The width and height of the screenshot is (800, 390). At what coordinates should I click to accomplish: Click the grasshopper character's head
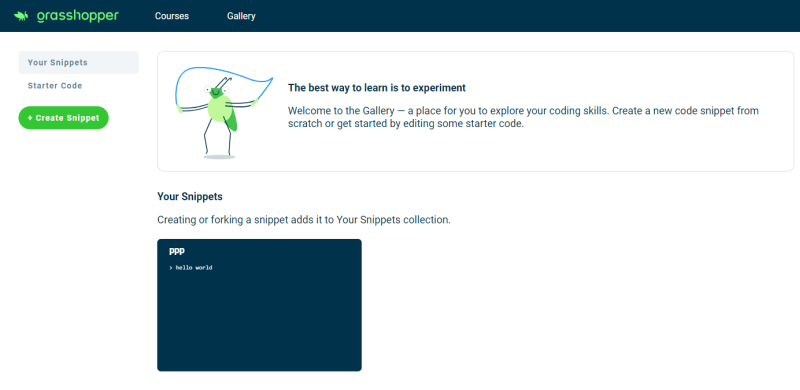click(x=216, y=91)
